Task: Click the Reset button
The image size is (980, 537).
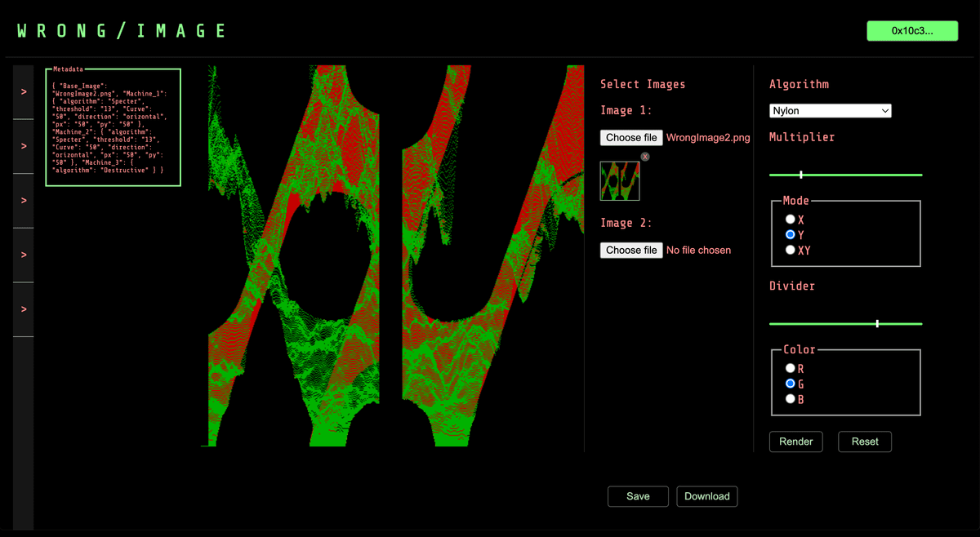Action: coord(865,442)
